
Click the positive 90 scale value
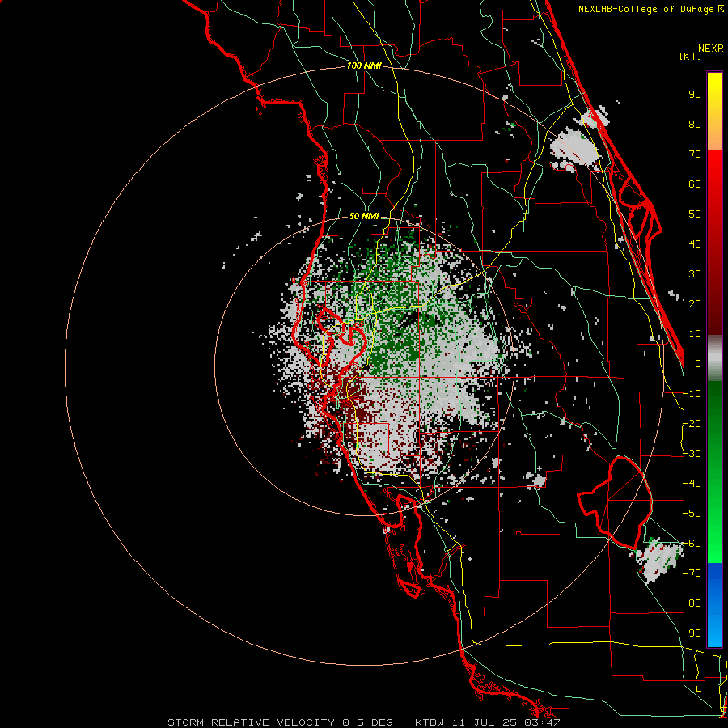tap(695, 95)
